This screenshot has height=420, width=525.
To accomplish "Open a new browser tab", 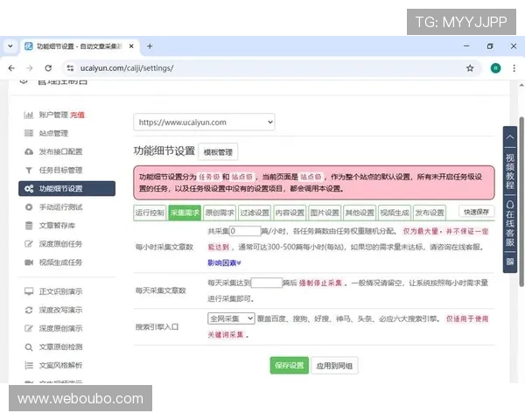I will [x=150, y=46].
